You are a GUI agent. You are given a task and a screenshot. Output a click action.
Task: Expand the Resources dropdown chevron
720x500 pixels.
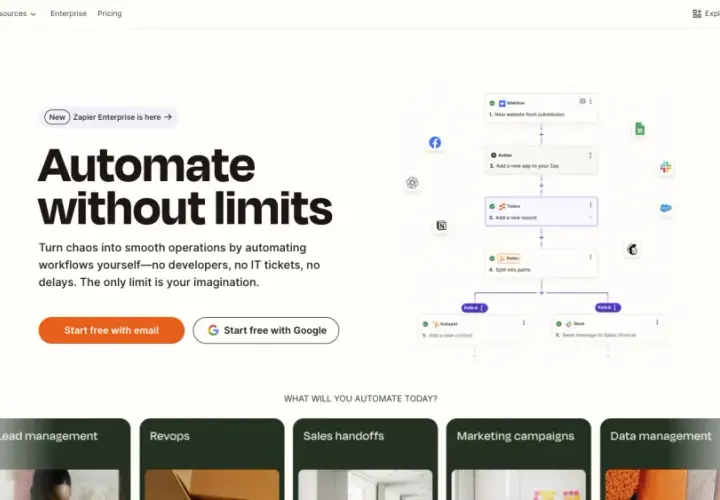tap(33, 14)
